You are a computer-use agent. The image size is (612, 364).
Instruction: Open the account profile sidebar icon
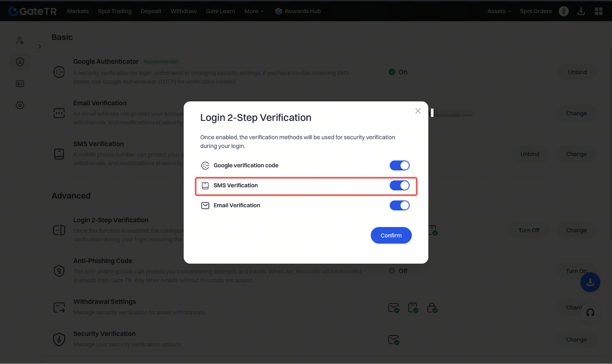[x=20, y=40]
